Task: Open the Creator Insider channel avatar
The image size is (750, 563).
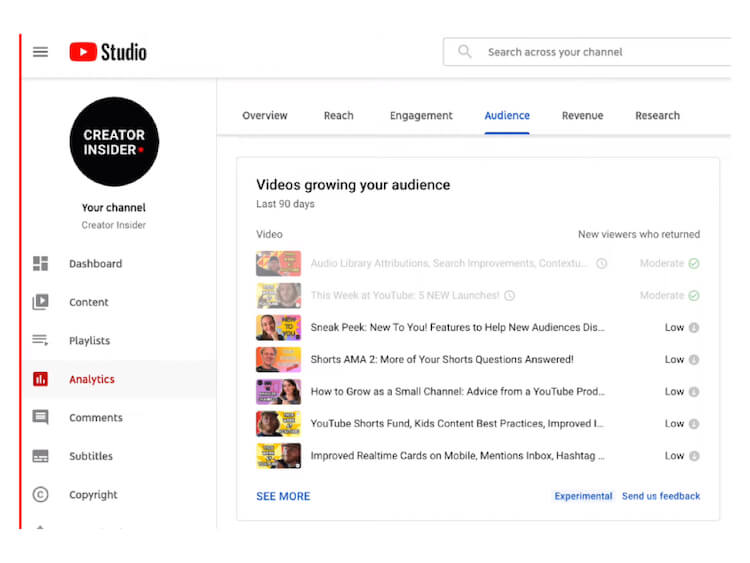Action: click(114, 142)
